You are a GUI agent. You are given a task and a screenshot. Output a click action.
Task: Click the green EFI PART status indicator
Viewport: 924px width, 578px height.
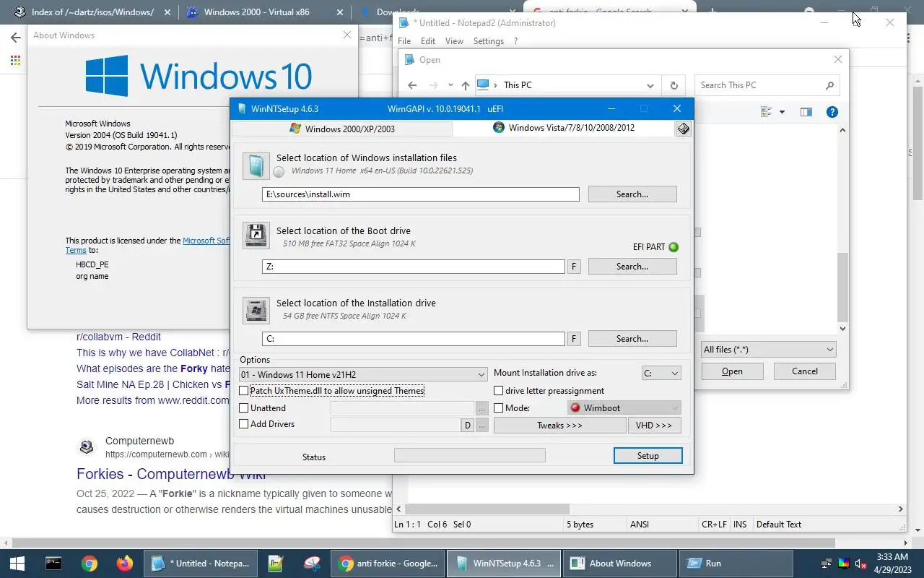[x=674, y=247]
